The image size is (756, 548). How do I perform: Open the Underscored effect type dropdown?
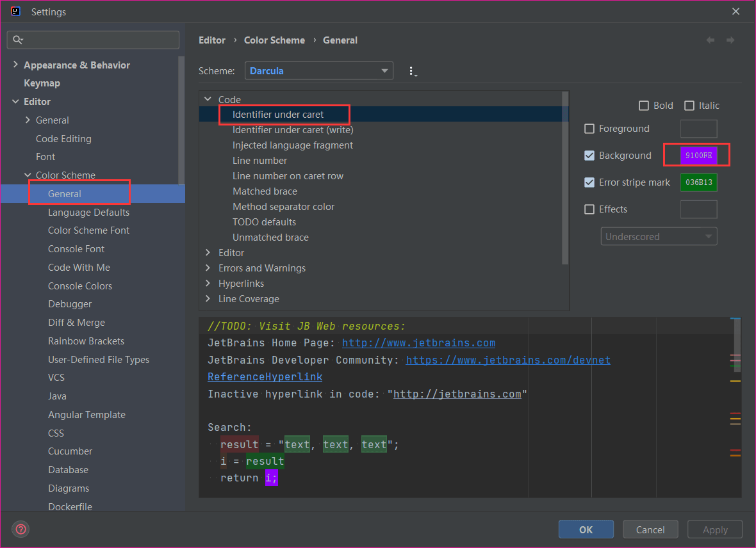(x=659, y=237)
